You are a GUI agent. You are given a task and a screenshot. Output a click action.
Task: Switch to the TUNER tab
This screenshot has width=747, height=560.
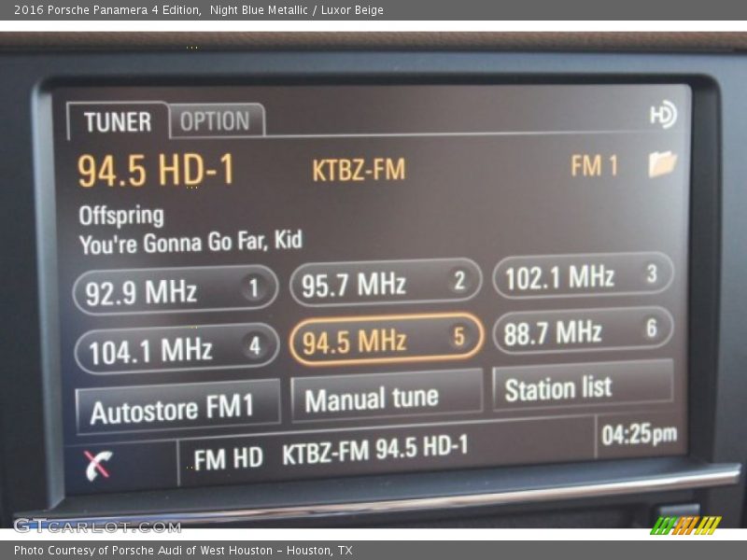click(118, 121)
